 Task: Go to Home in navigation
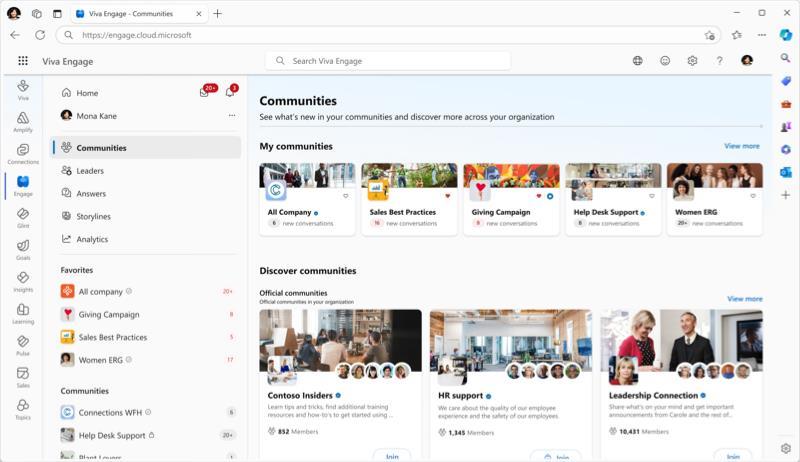87,93
